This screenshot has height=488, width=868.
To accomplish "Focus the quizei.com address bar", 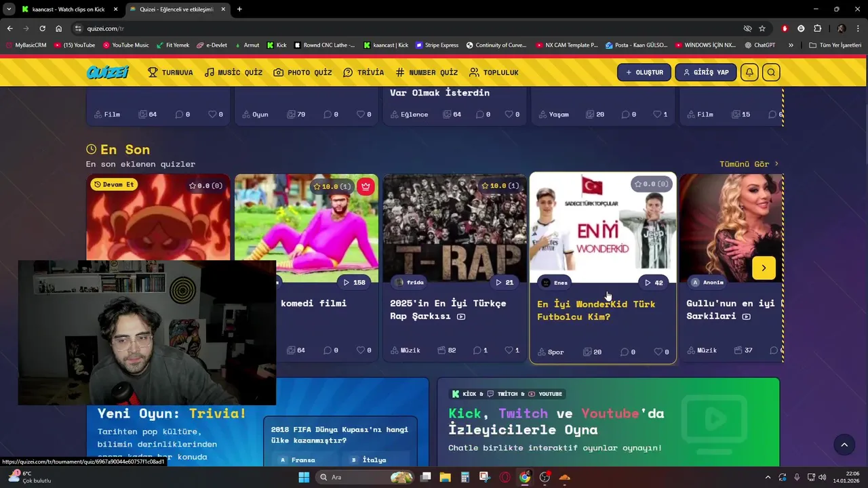I will [407, 28].
